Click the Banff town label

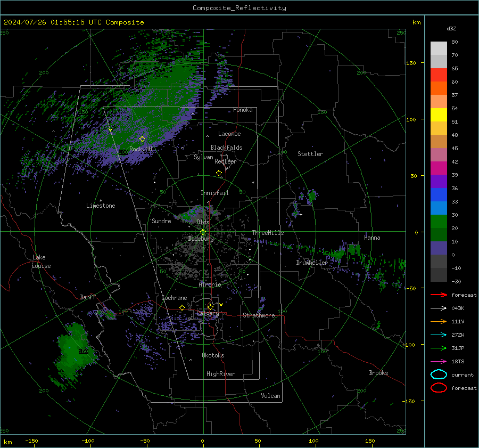point(88,297)
